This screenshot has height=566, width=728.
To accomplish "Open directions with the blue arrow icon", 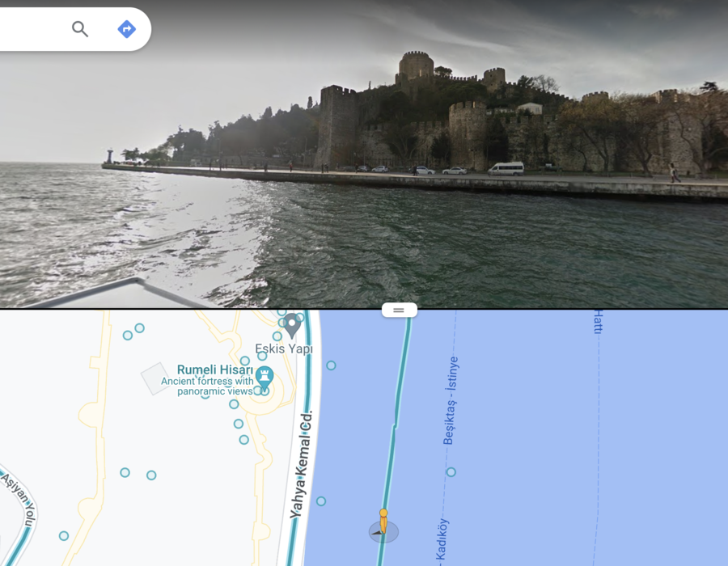I will 126,29.
